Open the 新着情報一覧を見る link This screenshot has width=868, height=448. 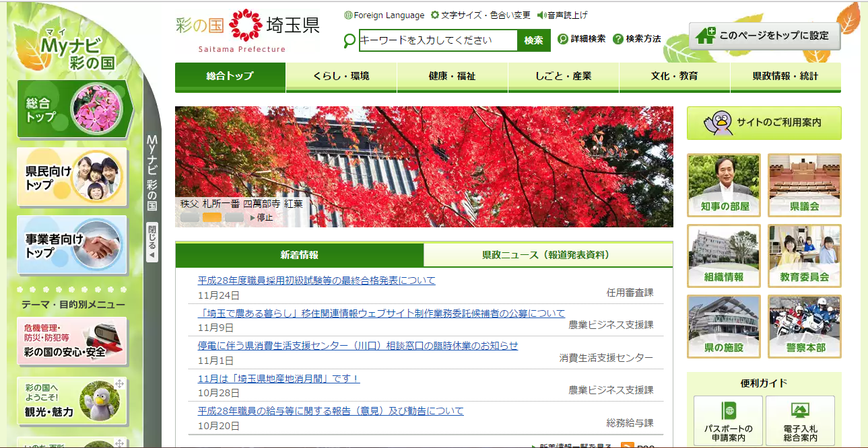pos(576,445)
